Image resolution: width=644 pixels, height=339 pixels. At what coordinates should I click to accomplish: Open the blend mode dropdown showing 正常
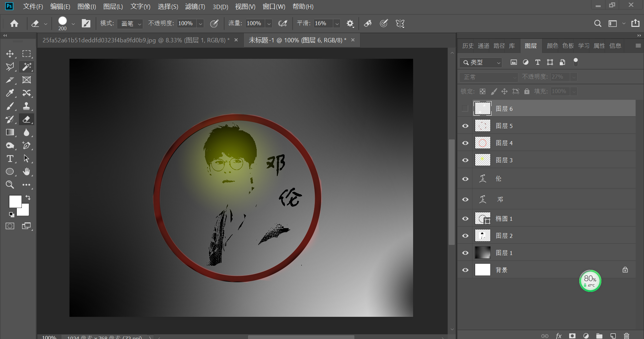click(488, 77)
